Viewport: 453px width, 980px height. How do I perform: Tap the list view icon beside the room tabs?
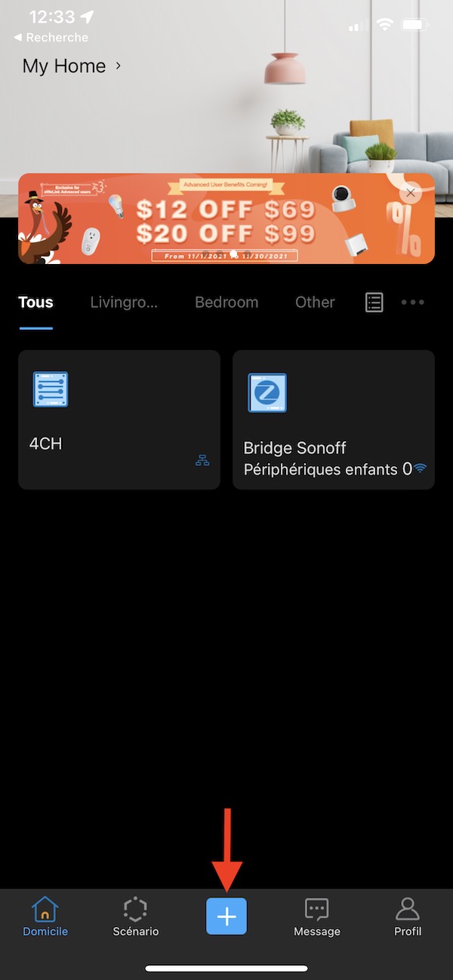pyautogui.click(x=374, y=302)
